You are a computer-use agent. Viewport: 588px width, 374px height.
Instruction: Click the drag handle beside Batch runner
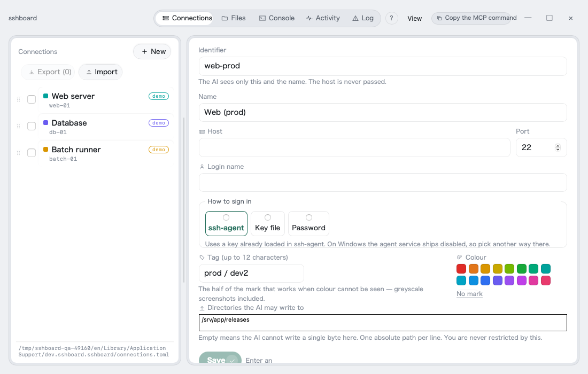(18, 153)
